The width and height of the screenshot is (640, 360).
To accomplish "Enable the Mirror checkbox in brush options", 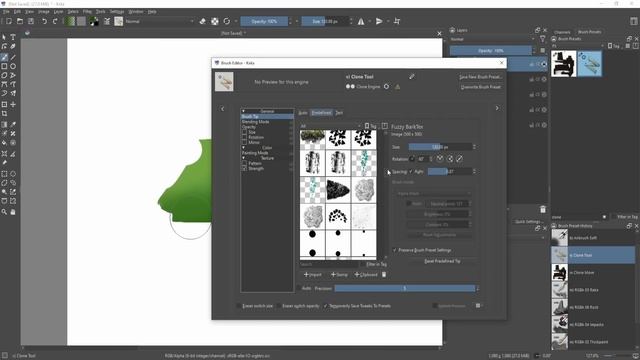I will (x=244, y=142).
